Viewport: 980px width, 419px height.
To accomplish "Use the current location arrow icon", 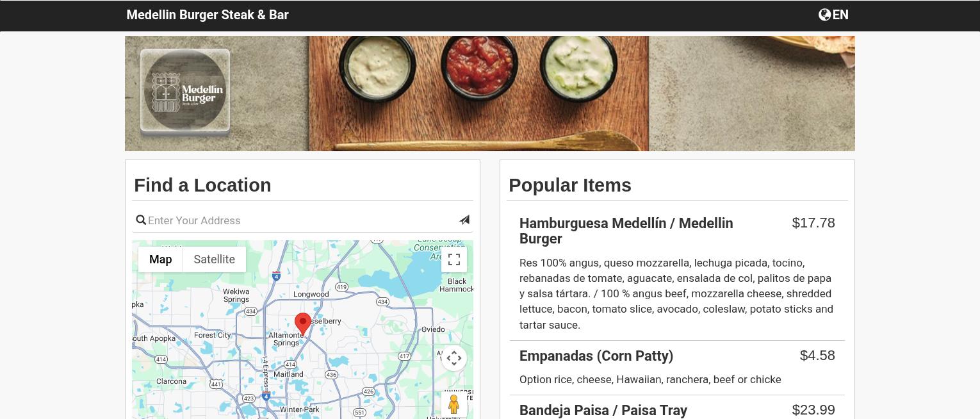I will (464, 220).
